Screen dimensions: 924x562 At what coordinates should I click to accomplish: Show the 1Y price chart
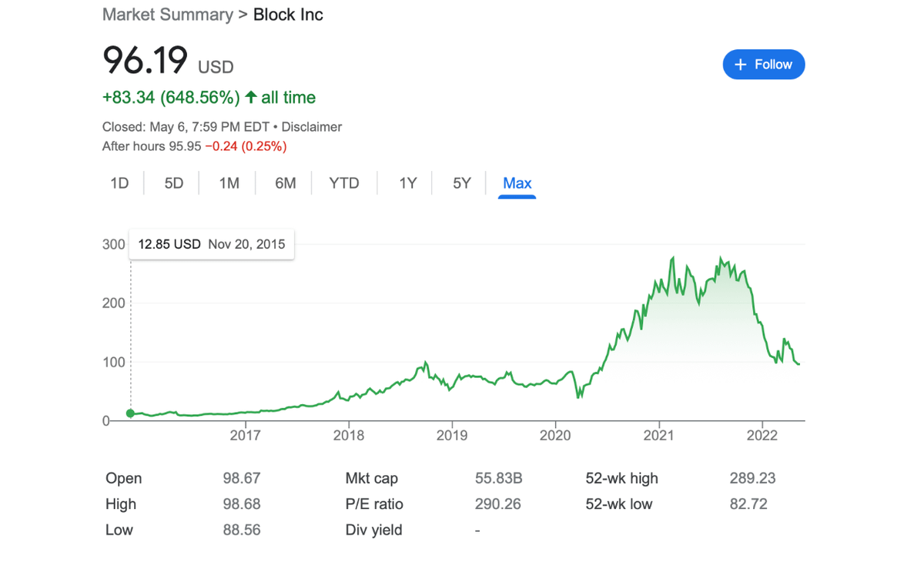pos(407,183)
